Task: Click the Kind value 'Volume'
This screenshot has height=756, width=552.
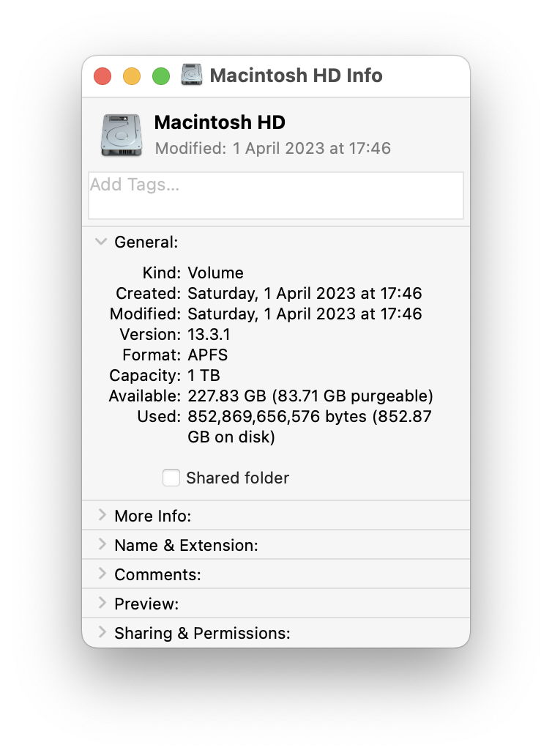Action: click(215, 273)
